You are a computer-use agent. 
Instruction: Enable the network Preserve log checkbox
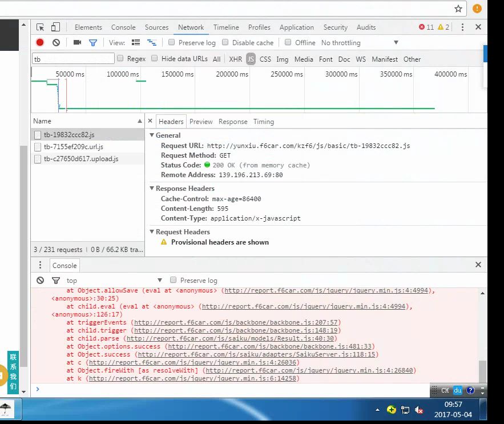pos(172,42)
